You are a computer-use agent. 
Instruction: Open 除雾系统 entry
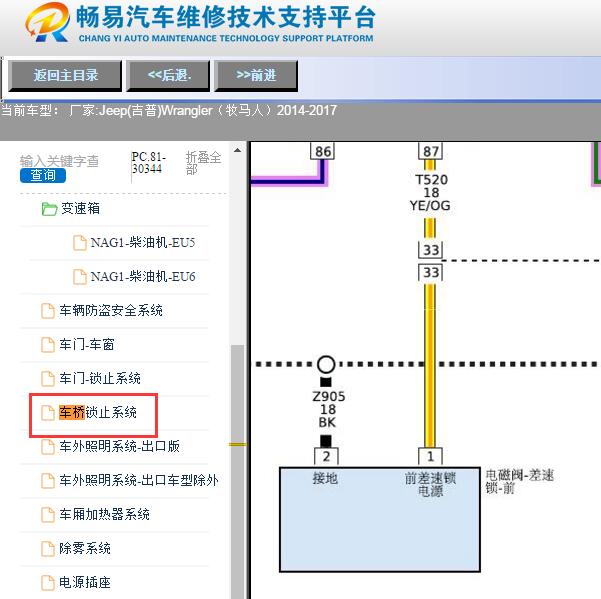(x=85, y=548)
